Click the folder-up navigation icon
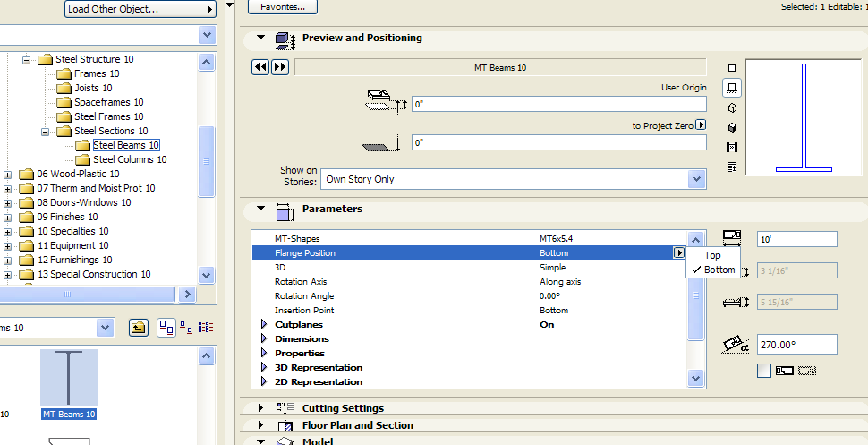Screen dimensions: 868x445 139,328
